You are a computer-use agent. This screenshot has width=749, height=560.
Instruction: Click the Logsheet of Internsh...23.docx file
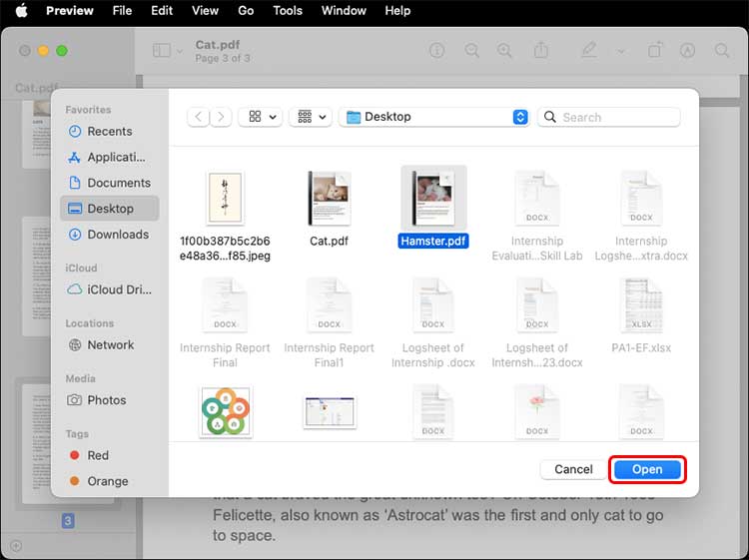(537, 323)
